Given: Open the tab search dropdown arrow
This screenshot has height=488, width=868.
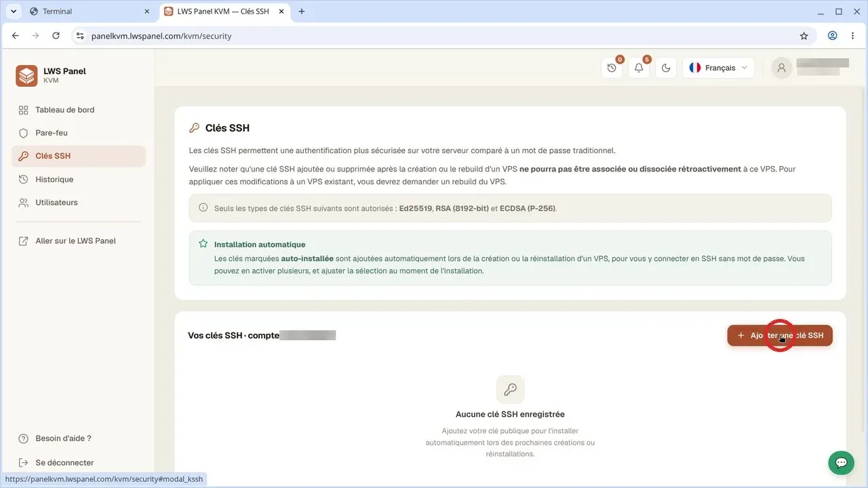Looking at the screenshot, I should click(14, 12).
